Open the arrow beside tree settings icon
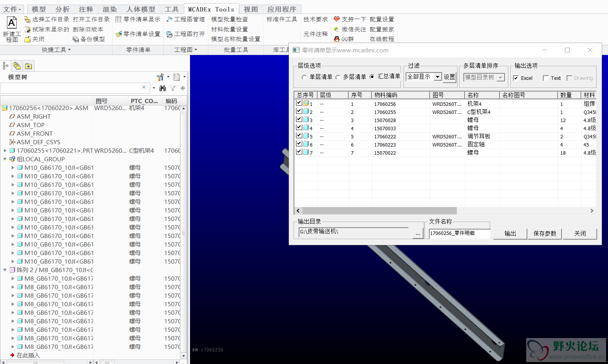608x364 pixels. tap(168, 77)
